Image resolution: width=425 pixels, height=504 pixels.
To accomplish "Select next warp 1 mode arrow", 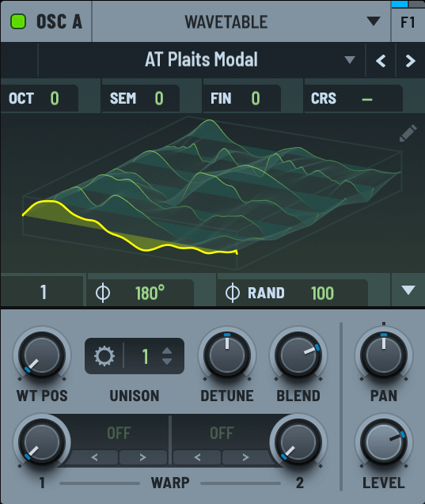I will point(143,457).
